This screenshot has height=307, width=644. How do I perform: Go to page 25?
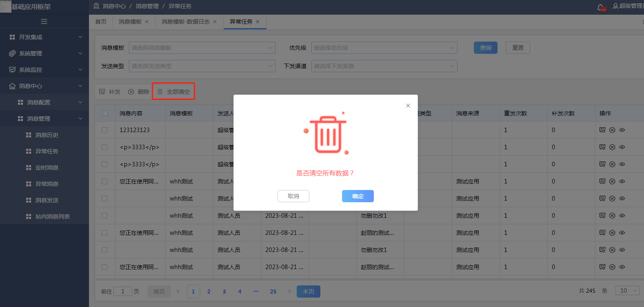(273, 292)
